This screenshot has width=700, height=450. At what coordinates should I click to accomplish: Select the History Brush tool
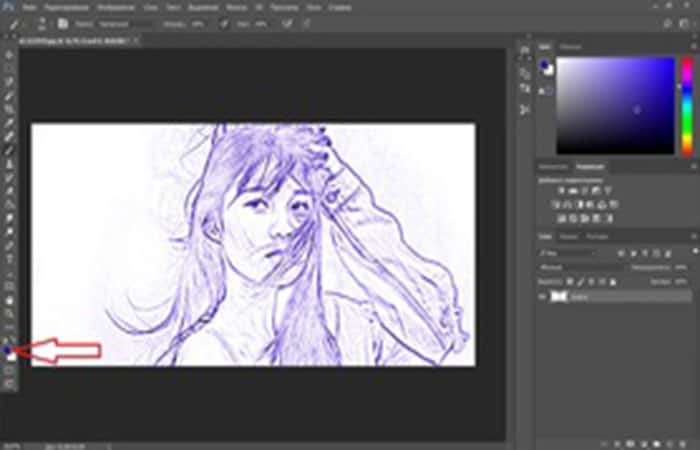coord(9,178)
